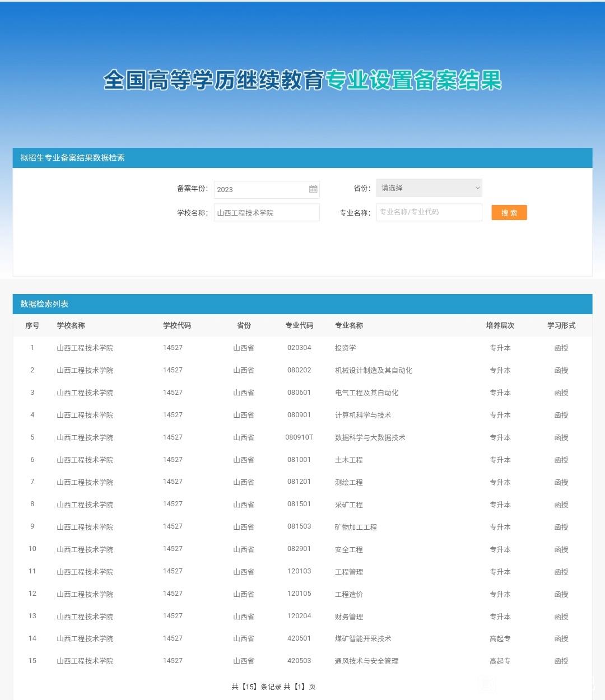Select the 工程造价 cell
Viewport: 605px width, 700px height.
click(349, 594)
